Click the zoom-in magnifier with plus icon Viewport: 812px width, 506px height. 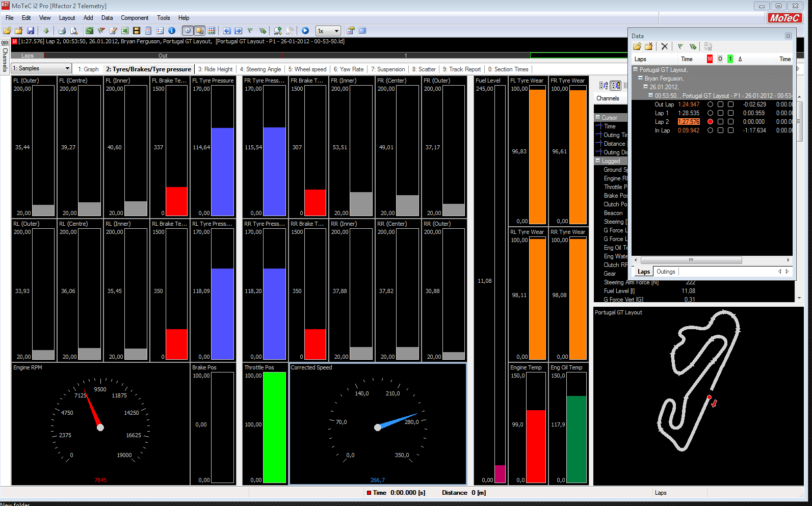pyautogui.click(x=278, y=31)
